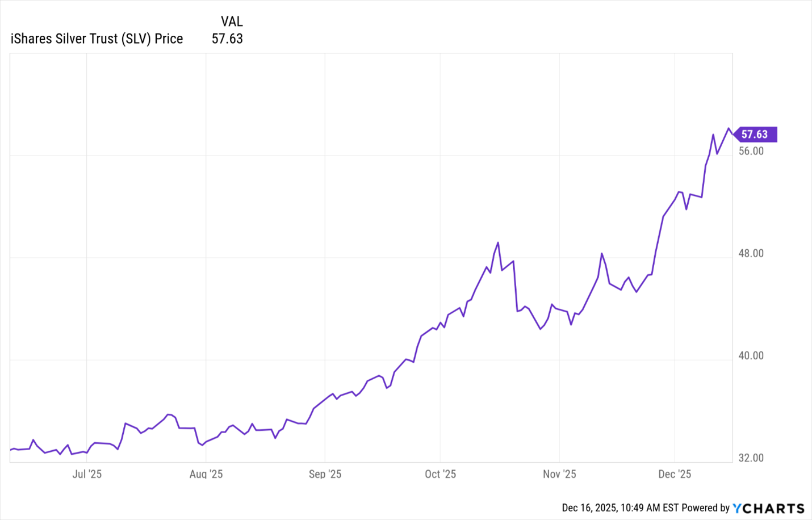
Task: Click the purple 57.63 price flag
Action: (x=754, y=135)
